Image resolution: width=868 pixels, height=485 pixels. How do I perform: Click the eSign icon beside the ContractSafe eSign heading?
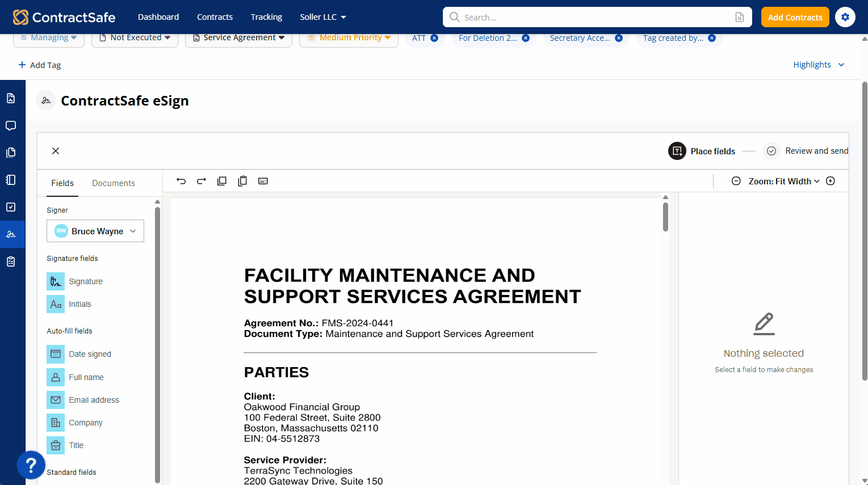(46, 100)
